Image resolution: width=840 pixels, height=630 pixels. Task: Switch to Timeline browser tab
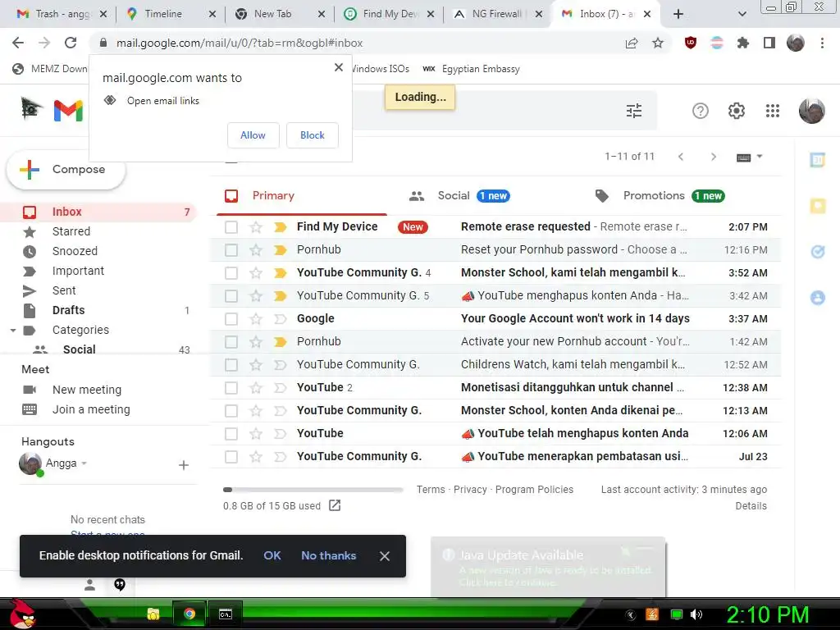[x=169, y=14]
